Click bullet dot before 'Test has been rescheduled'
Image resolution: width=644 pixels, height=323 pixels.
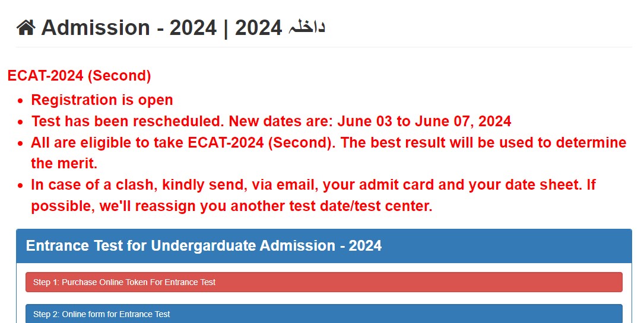21,122
